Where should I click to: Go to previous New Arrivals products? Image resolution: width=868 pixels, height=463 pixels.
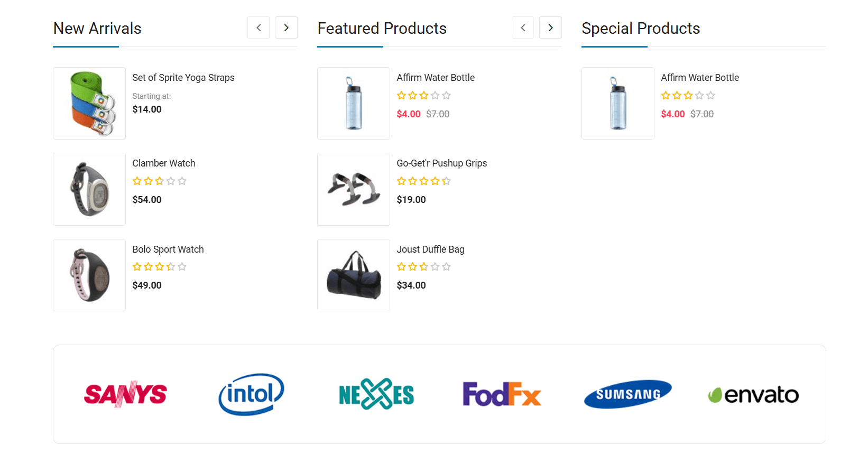point(258,27)
